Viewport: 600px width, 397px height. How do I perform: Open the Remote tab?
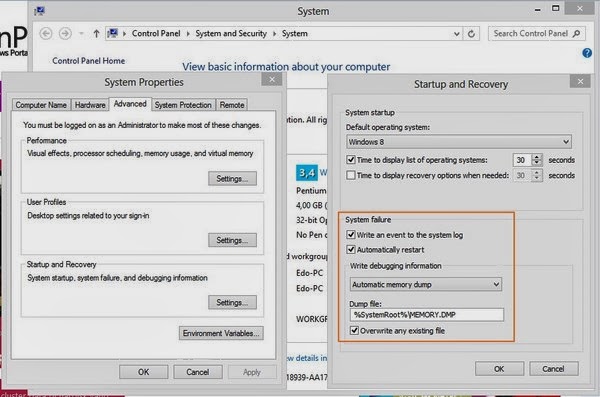pyautogui.click(x=232, y=105)
